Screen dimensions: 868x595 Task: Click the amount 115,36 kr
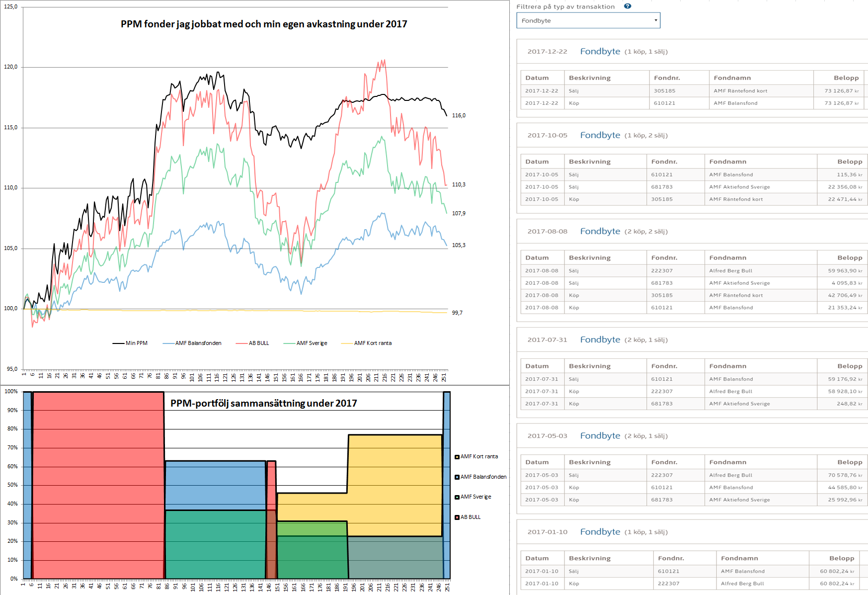click(x=850, y=175)
